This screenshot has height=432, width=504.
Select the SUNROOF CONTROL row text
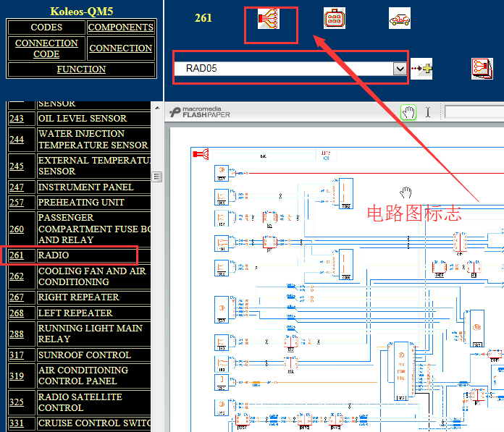click(85, 355)
